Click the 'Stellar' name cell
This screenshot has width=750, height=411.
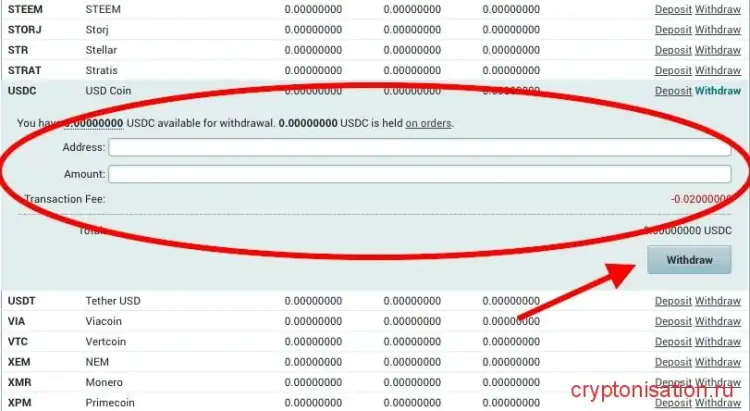[101, 50]
